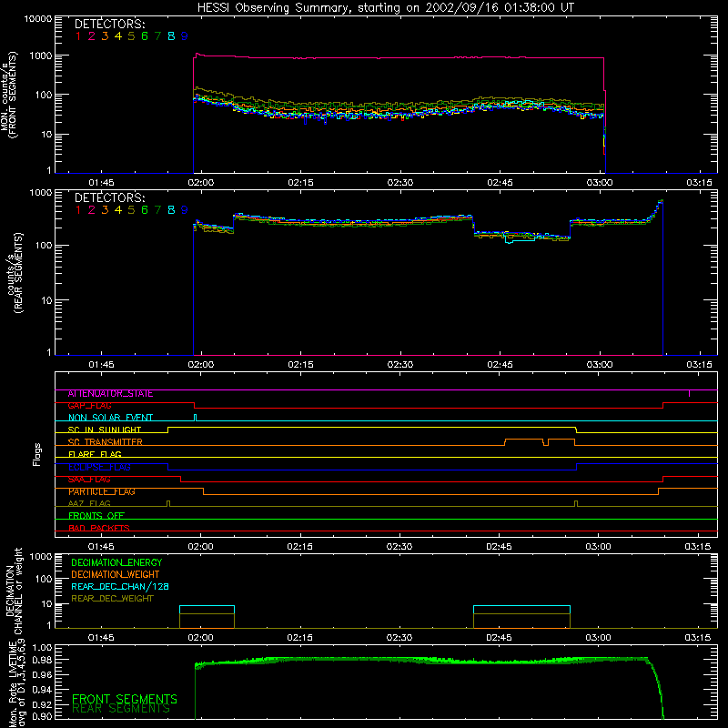Click the ATTENUATOR_STATE tick mark on magenta line

tap(689, 393)
